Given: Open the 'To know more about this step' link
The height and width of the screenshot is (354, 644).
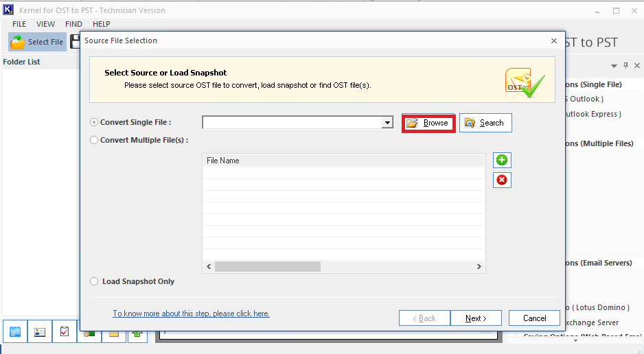Looking at the screenshot, I should 191,314.
